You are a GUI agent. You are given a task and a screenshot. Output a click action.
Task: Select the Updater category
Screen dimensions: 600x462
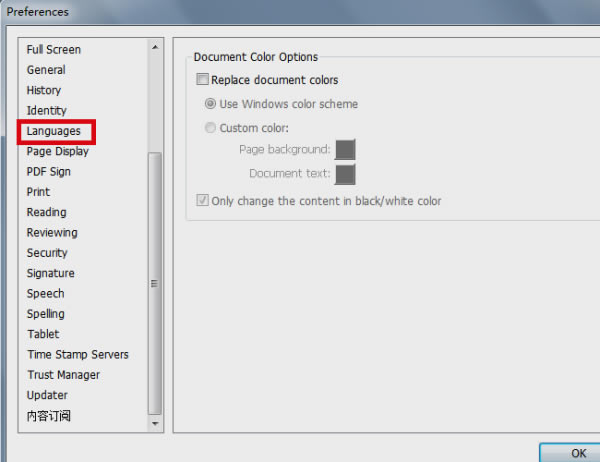click(x=47, y=395)
